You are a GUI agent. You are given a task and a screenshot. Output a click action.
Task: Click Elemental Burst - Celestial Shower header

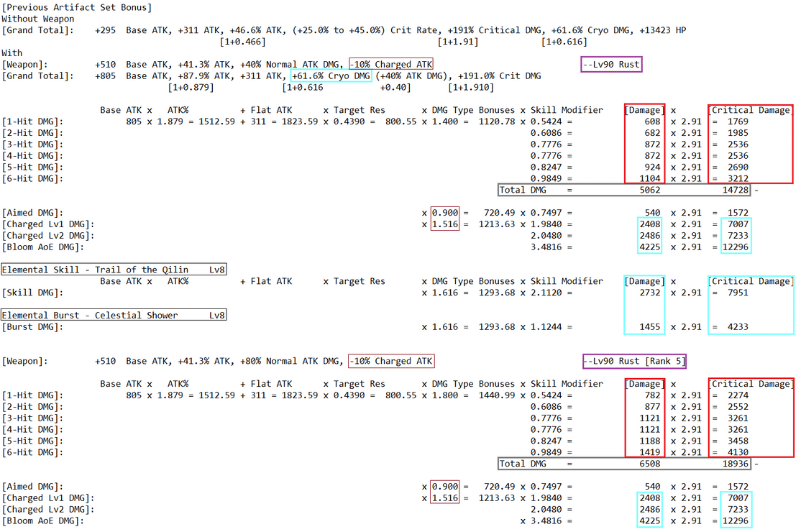click(x=113, y=315)
